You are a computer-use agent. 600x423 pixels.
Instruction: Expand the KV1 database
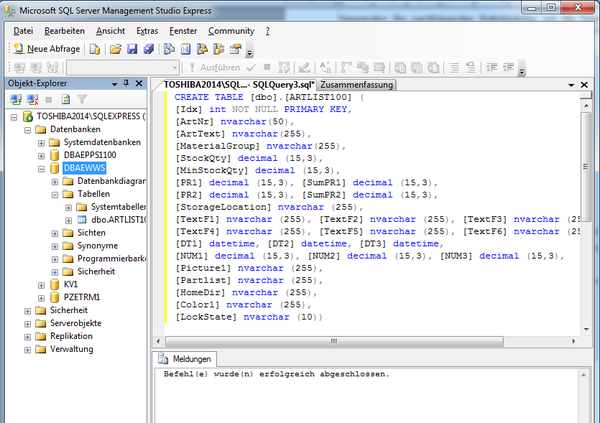[x=41, y=285]
